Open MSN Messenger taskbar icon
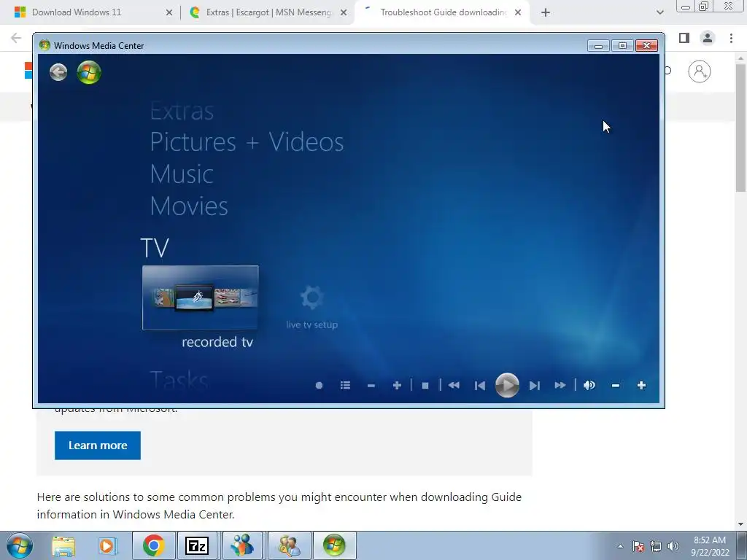 (242, 545)
